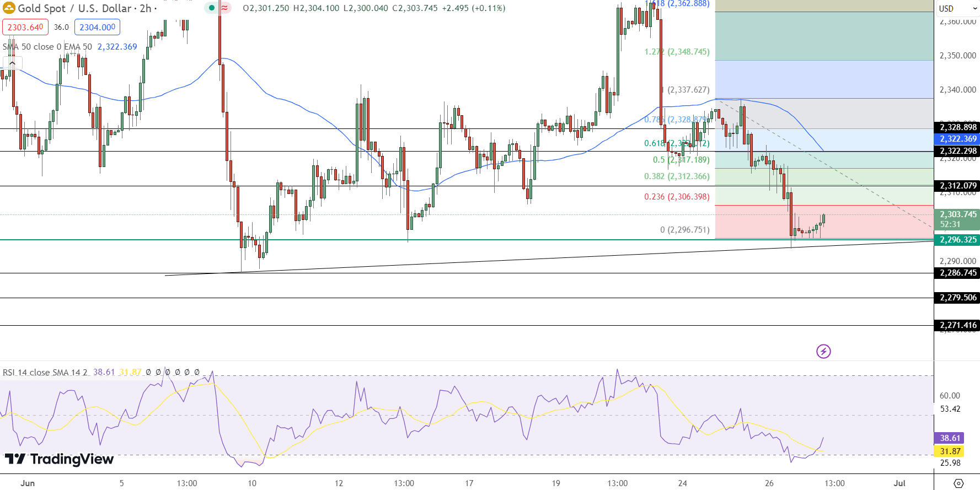Image resolution: width=980 pixels, height=490 pixels.
Task: Click the red approximate data indicator icon
Action: 224,8
